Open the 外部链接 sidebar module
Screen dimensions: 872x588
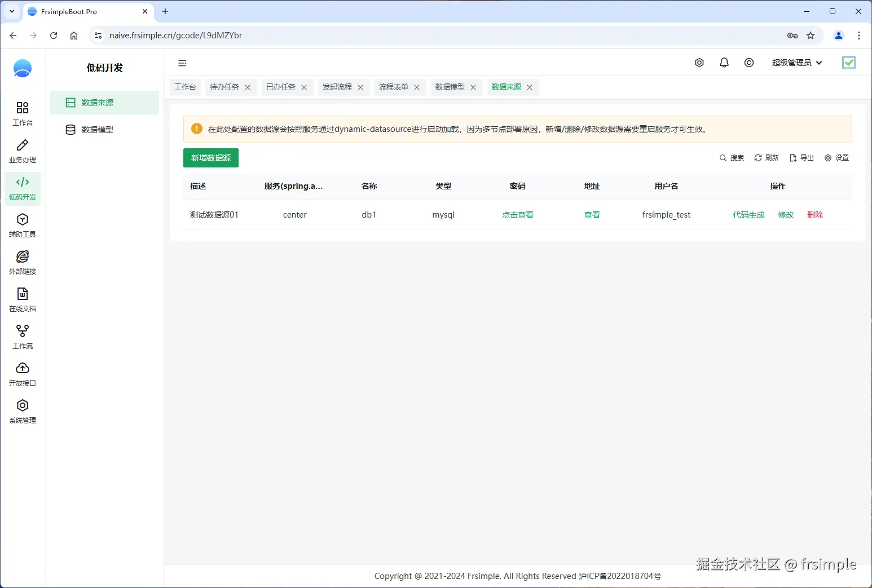pos(22,262)
